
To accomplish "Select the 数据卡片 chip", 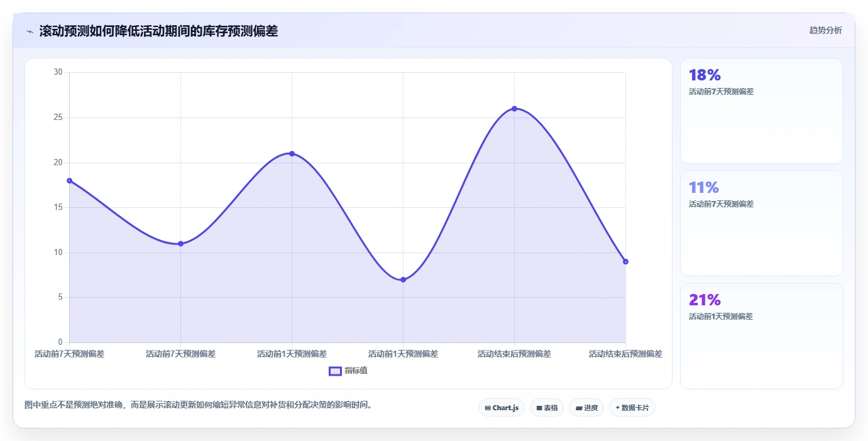I will point(632,408).
